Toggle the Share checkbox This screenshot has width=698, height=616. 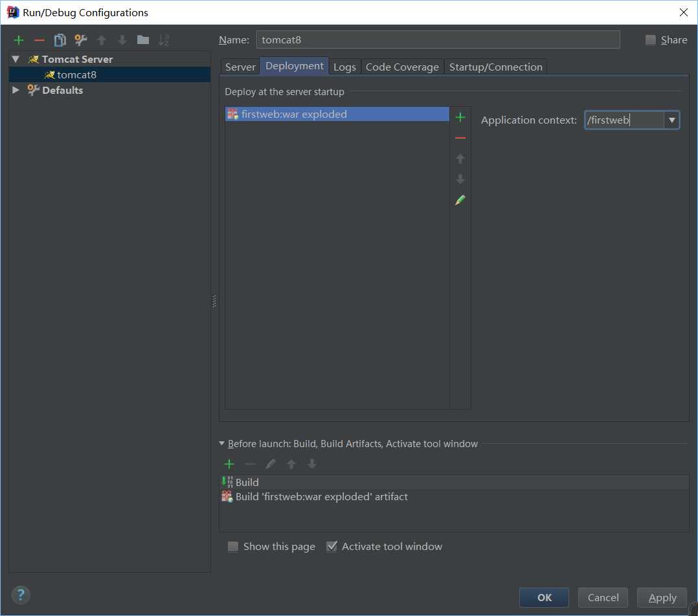point(650,40)
